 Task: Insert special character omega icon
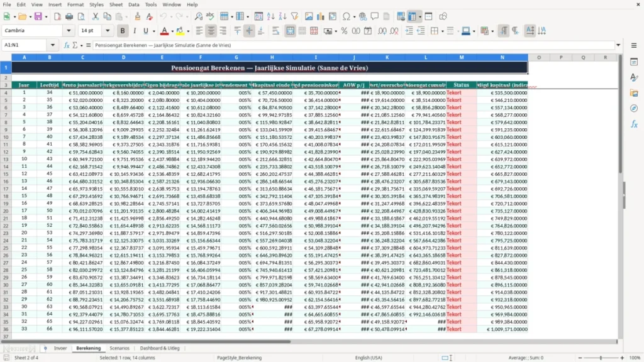click(x=347, y=16)
